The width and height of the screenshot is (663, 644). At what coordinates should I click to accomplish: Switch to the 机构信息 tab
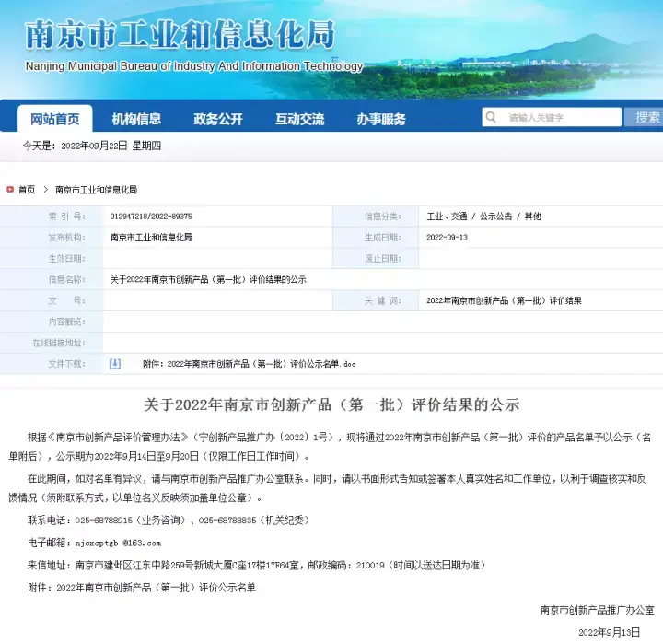(x=136, y=119)
